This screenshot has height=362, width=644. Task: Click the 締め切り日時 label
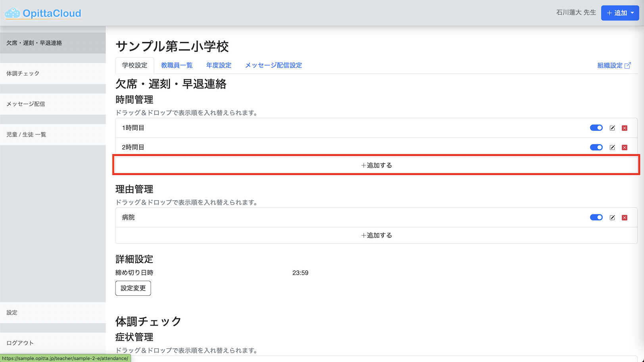click(x=134, y=272)
